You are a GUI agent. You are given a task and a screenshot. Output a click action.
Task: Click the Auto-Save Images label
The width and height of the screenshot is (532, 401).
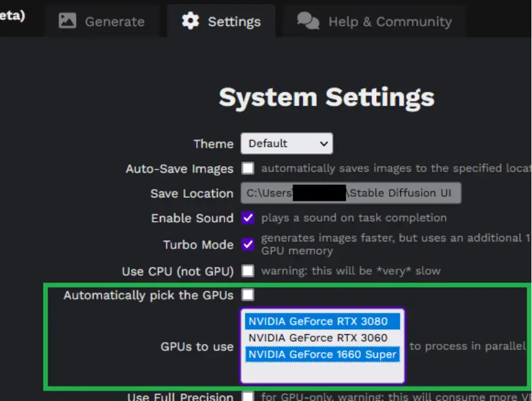point(179,169)
